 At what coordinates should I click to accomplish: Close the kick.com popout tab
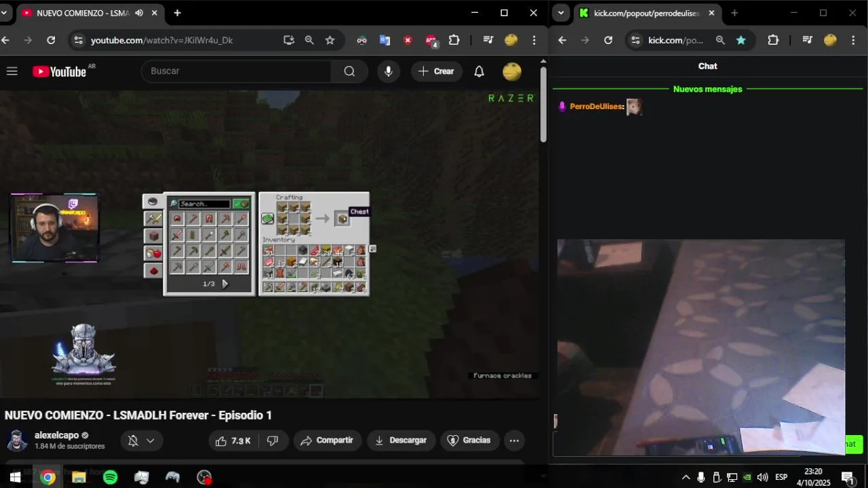[711, 13]
